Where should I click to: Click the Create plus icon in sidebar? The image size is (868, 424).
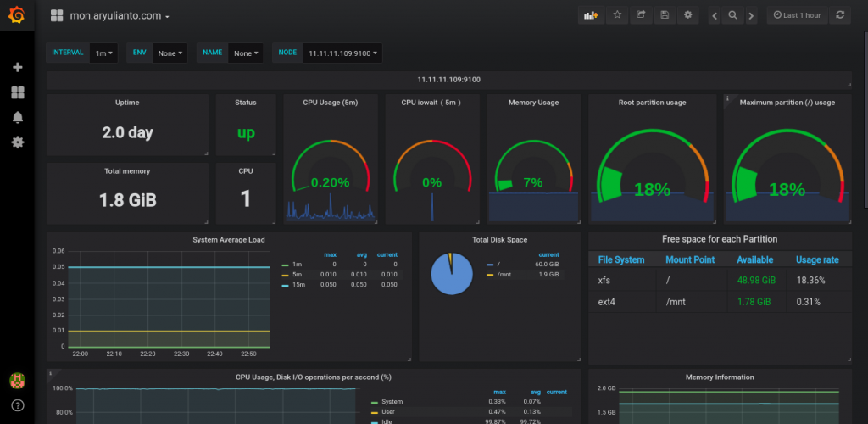(x=18, y=68)
